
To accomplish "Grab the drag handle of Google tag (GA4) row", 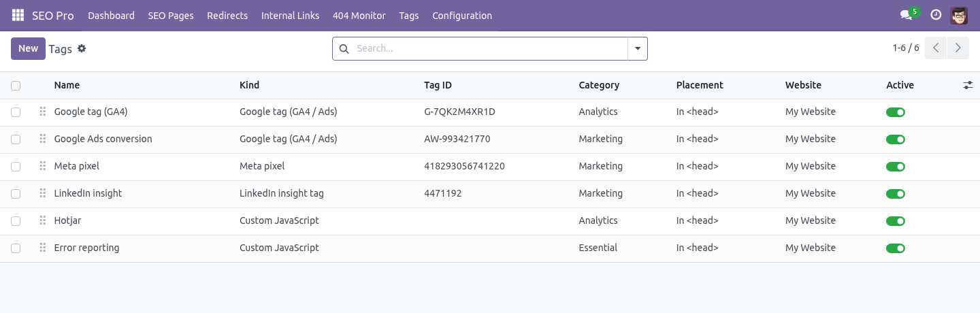I will click(42, 112).
